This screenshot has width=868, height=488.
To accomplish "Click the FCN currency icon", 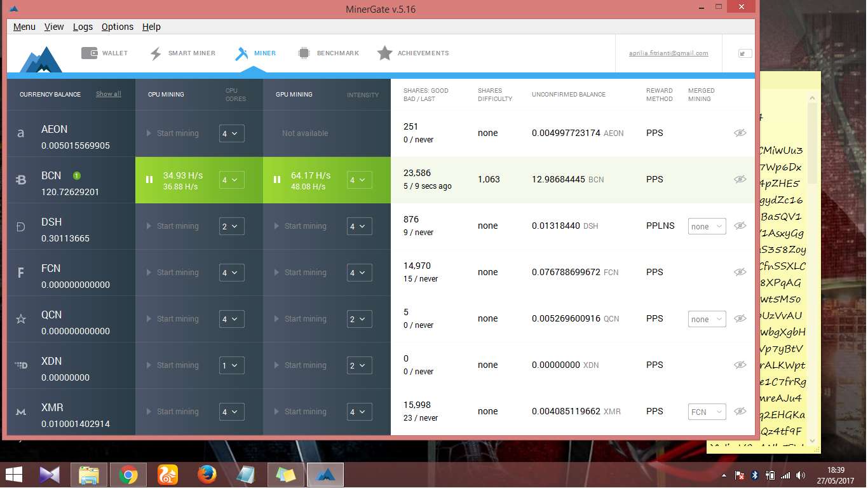I will (21, 273).
